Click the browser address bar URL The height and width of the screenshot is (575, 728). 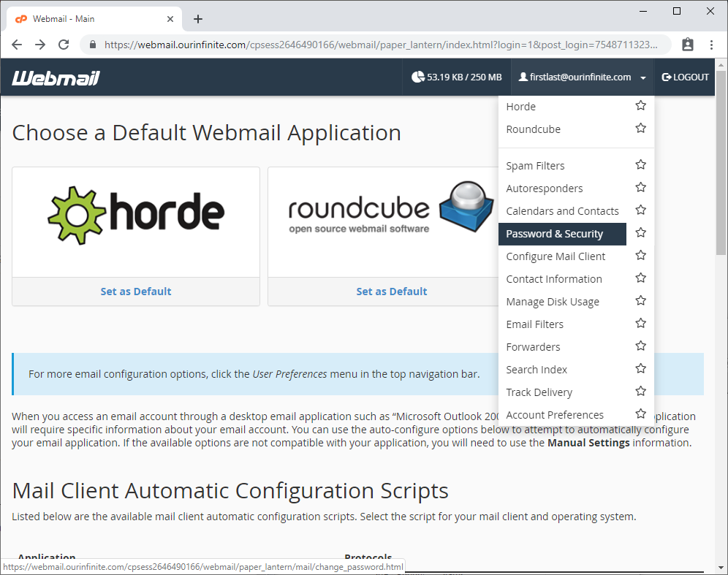(x=381, y=45)
